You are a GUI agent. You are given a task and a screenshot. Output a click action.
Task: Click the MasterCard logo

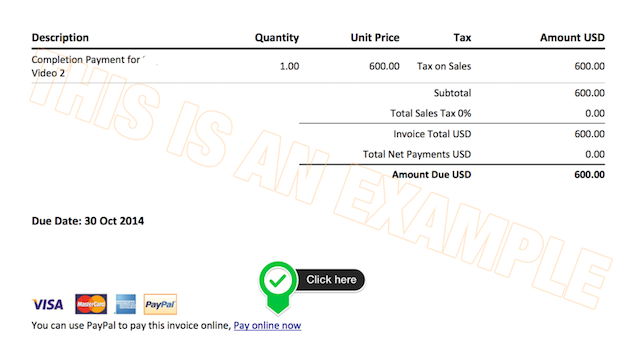[x=91, y=304]
